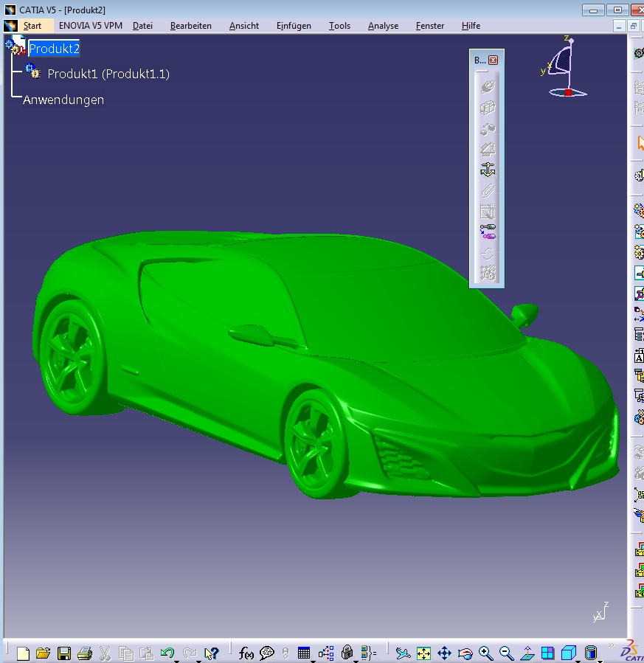Zoom out with the minus magnifier

pyautogui.click(x=506, y=653)
